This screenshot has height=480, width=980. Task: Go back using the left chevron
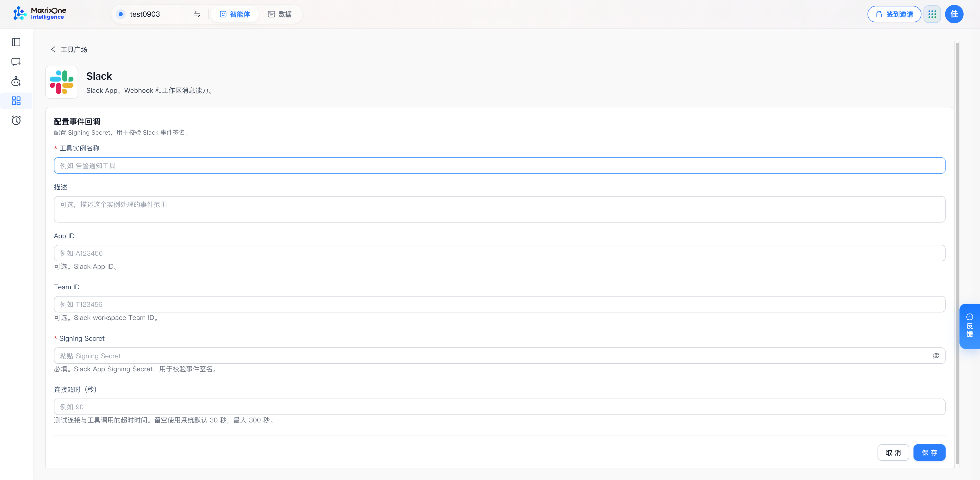(x=53, y=50)
